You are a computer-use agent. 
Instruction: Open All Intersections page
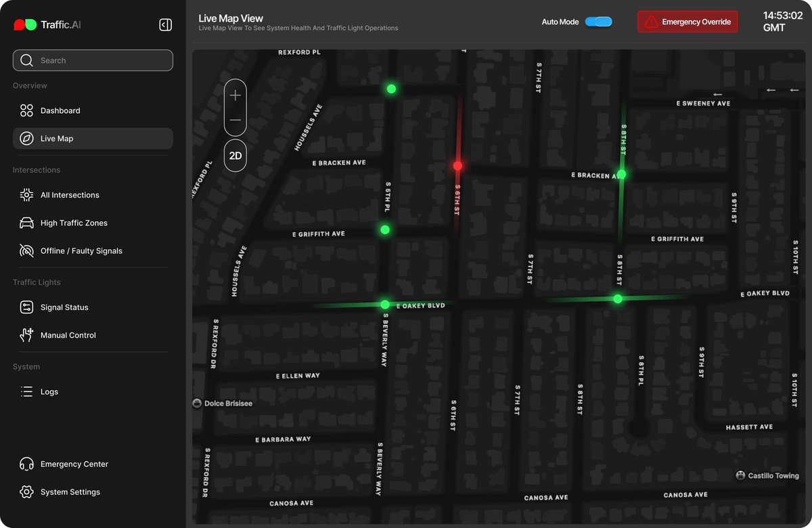tap(93, 195)
